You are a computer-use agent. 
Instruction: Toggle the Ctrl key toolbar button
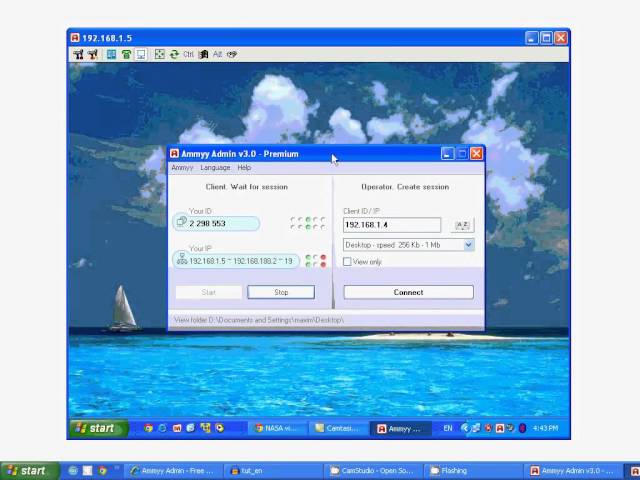click(x=189, y=54)
